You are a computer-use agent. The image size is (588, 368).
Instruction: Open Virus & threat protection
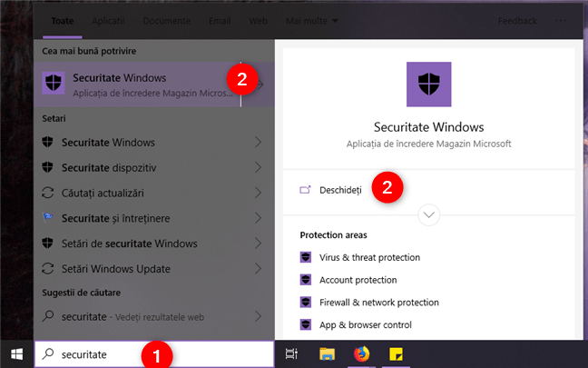point(369,257)
